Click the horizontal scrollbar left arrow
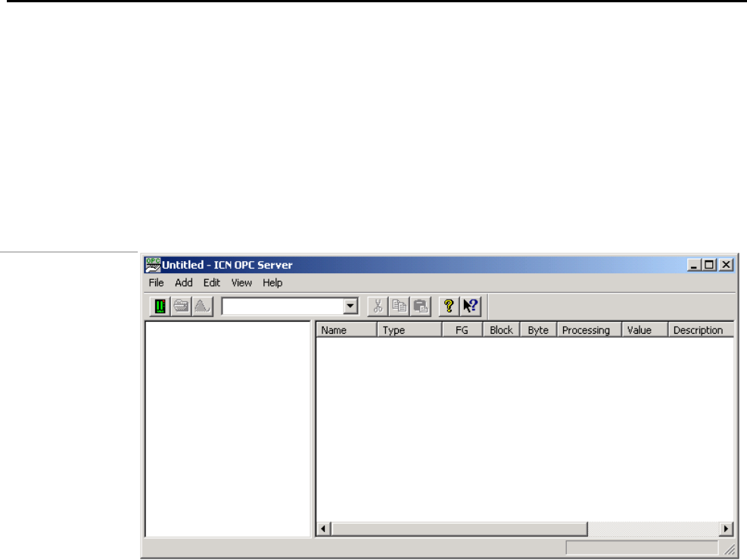The height and width of the screenshot is (560, 747). point(324,528)
